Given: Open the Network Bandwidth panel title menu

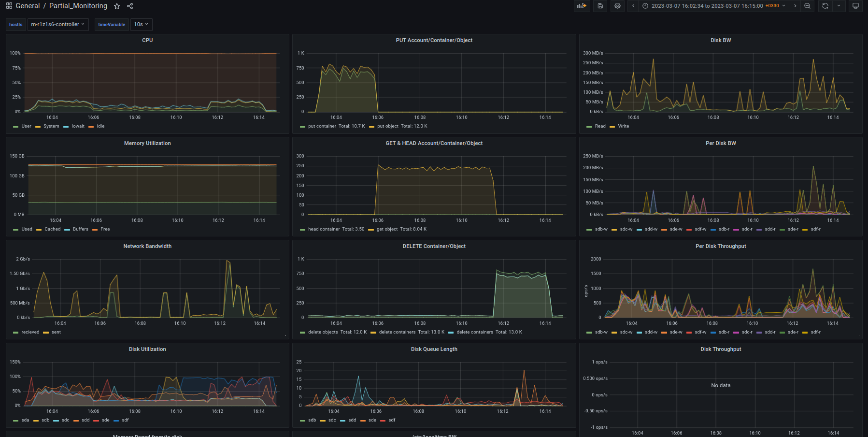Looking at the screenshot, I should [147, 246].
